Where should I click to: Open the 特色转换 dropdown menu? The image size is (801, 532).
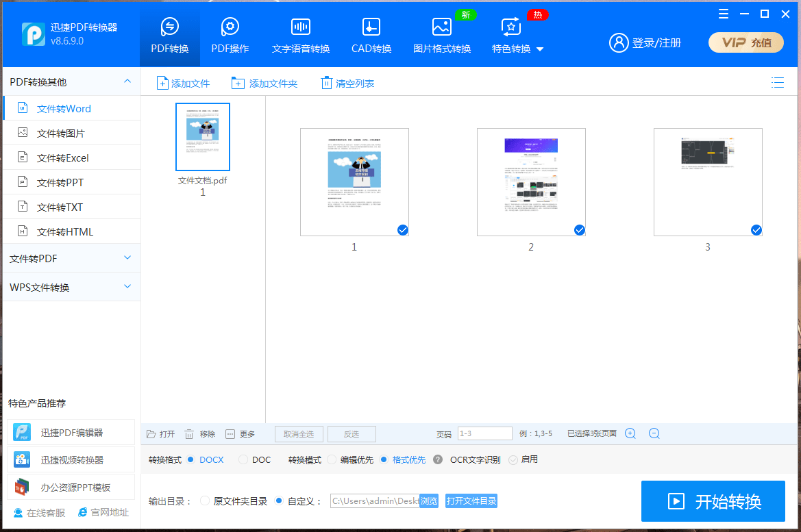(517, 35)
